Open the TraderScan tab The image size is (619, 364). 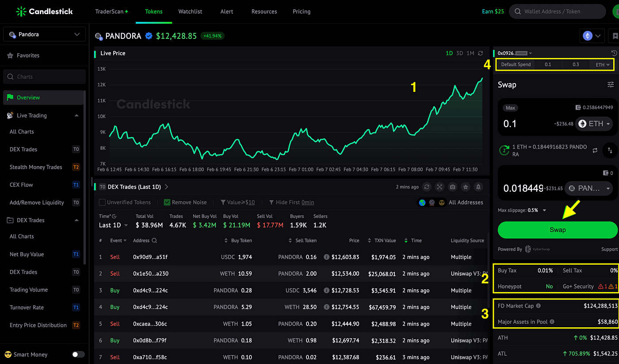[111, 11]
